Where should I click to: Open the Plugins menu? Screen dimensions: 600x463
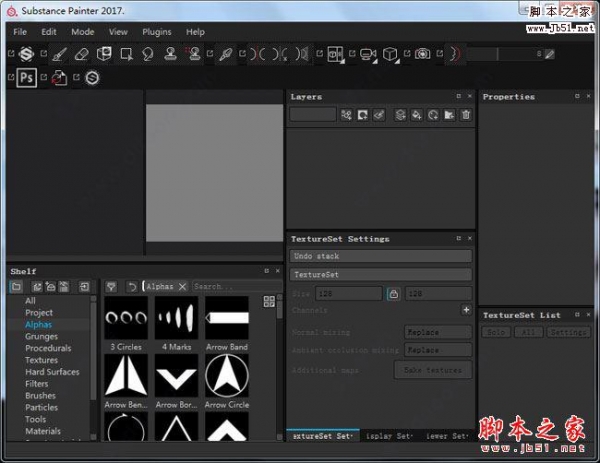157,32
